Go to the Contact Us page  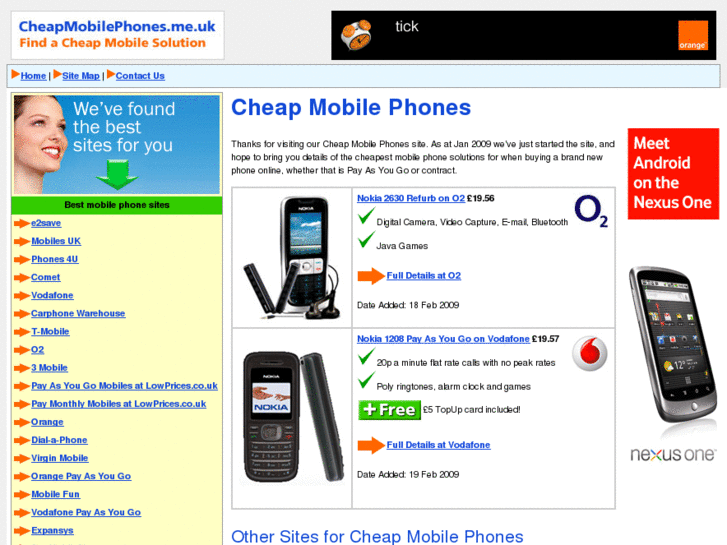coord(140,76)
